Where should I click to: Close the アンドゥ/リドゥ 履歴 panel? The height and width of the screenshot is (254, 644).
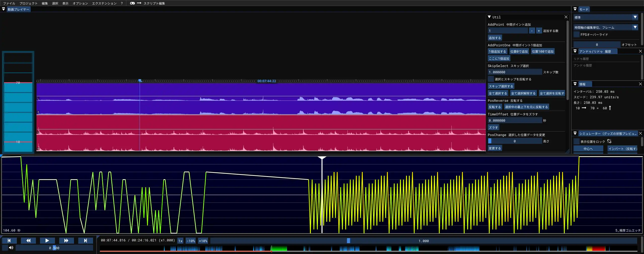click(640, 51)
